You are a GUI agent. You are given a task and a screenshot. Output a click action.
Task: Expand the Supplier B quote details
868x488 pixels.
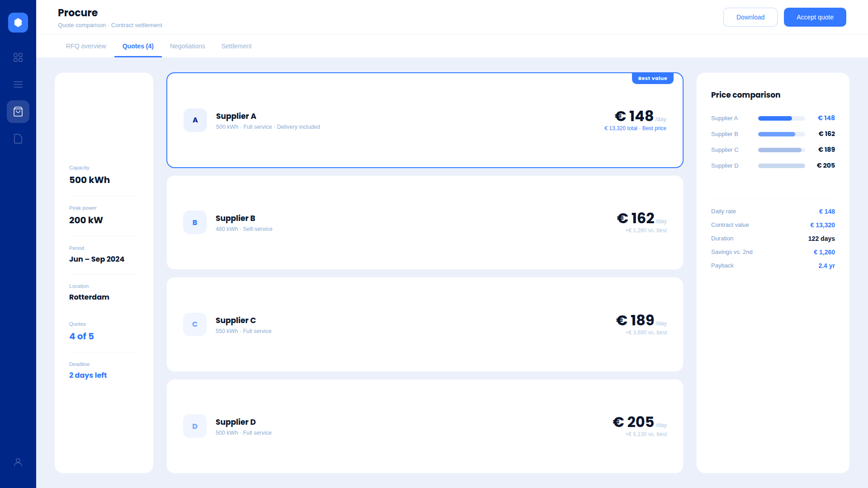point(425,222)
